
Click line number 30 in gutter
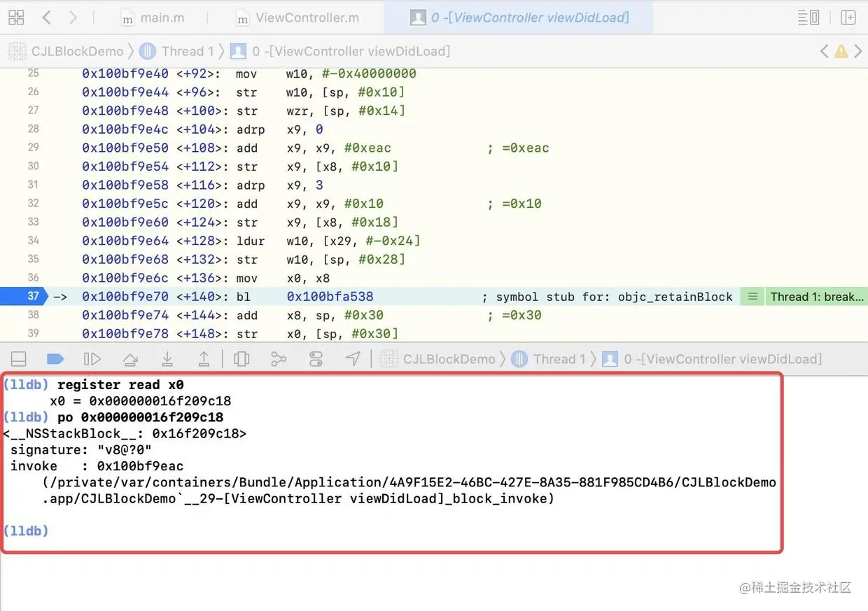pos(33,166)
